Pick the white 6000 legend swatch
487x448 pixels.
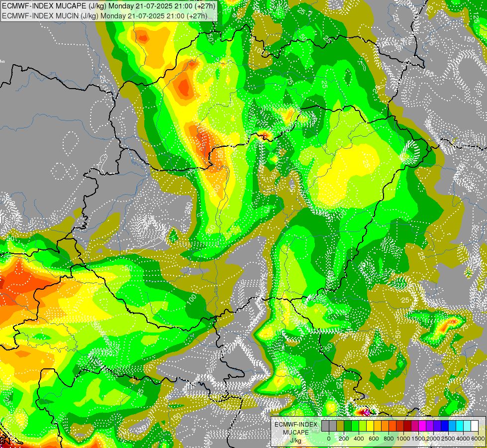(x=475, y=426)
